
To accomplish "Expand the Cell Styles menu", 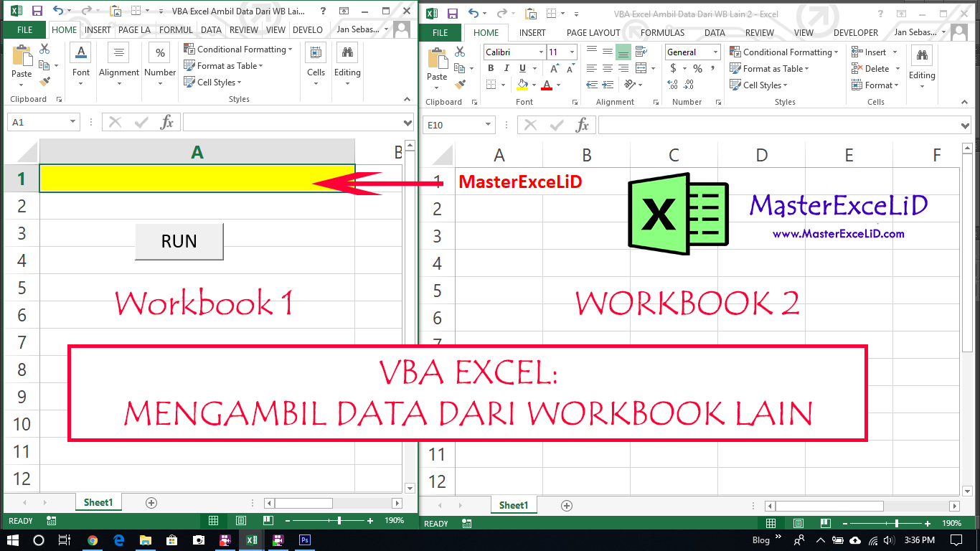I will 759,85.
